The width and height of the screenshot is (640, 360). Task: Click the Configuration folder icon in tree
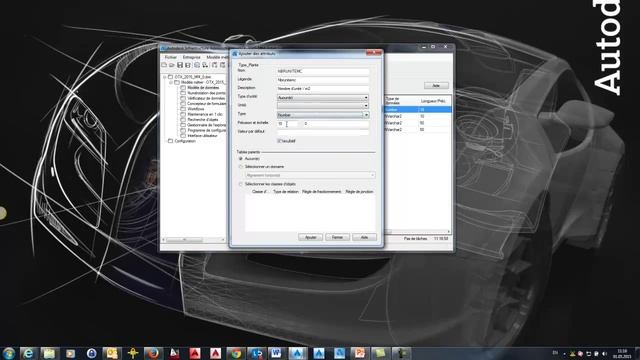171,141
